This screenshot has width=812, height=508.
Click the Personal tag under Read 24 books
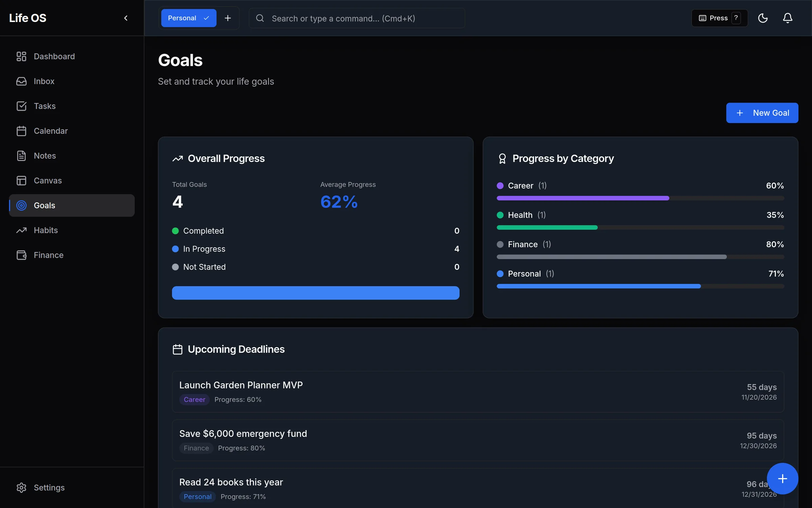click(x=197, y=496)
